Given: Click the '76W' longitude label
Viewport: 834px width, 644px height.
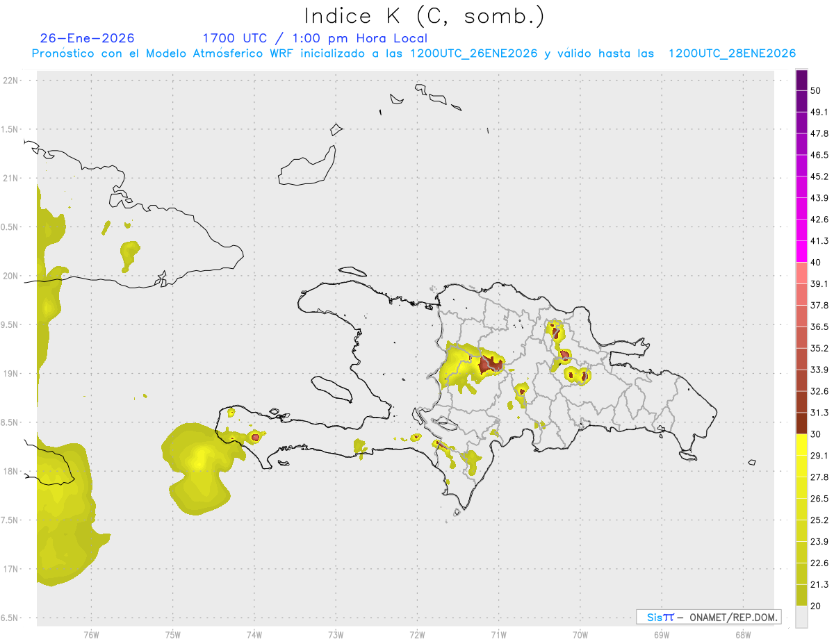Looking at the screenshot, I should [x=91, y=635].
